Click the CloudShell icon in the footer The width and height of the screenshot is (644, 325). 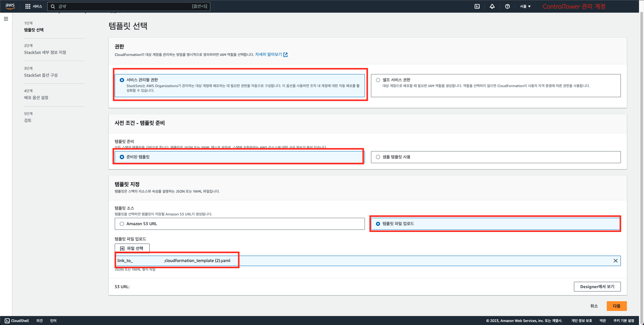tap(7, 321)
